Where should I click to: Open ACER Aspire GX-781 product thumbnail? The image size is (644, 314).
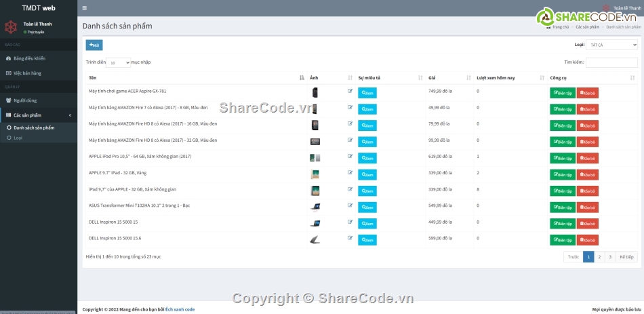tap(315, 92)
